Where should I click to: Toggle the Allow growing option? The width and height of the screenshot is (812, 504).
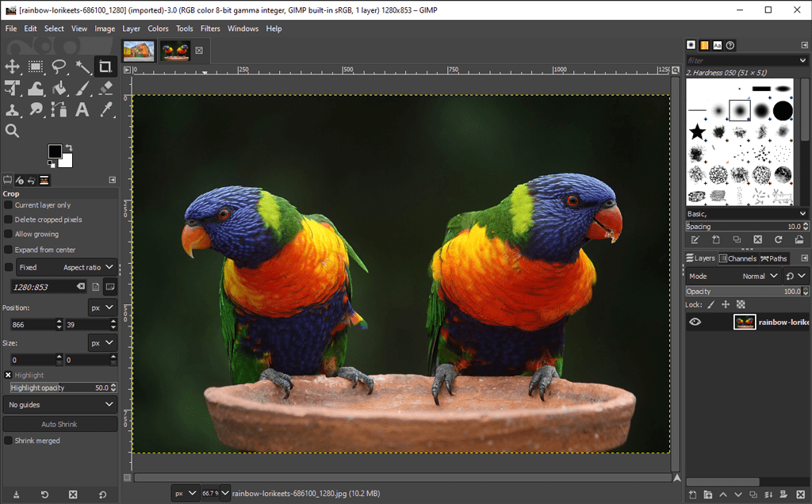[8, 235]
